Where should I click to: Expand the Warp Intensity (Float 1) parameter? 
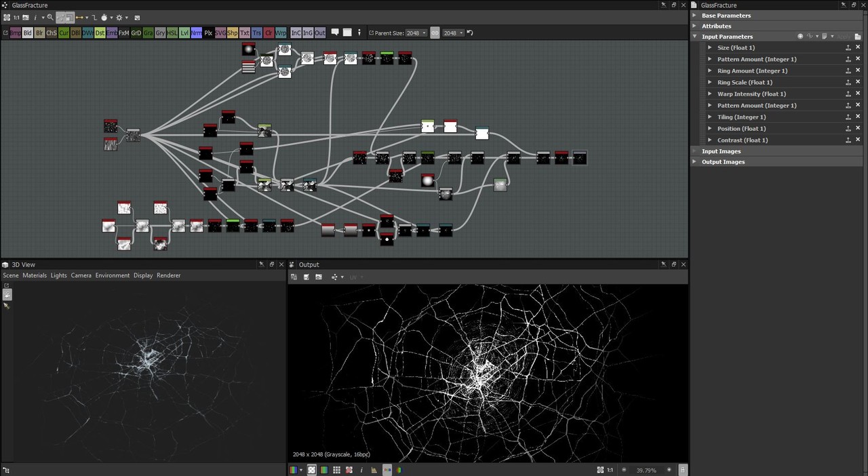[x=709, y=94]
